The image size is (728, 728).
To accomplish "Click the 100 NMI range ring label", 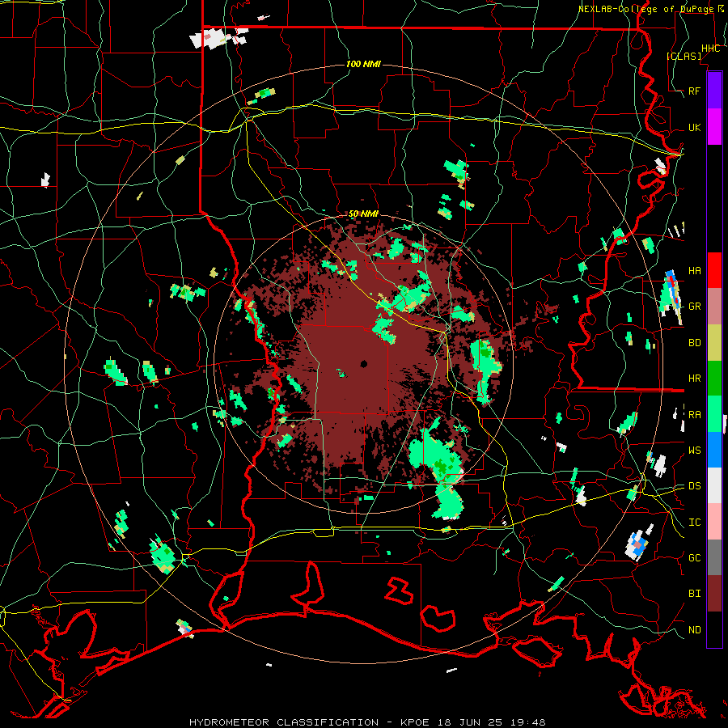I will [363, 64].
